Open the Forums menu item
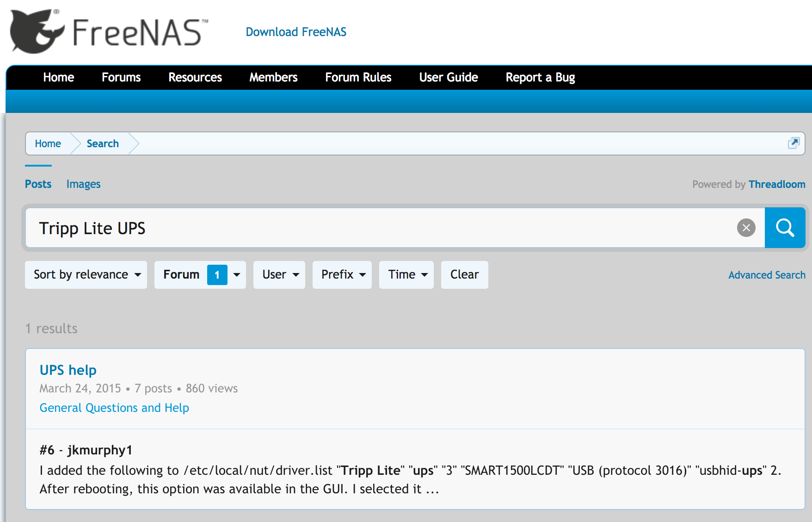 [x=121, y=77]
